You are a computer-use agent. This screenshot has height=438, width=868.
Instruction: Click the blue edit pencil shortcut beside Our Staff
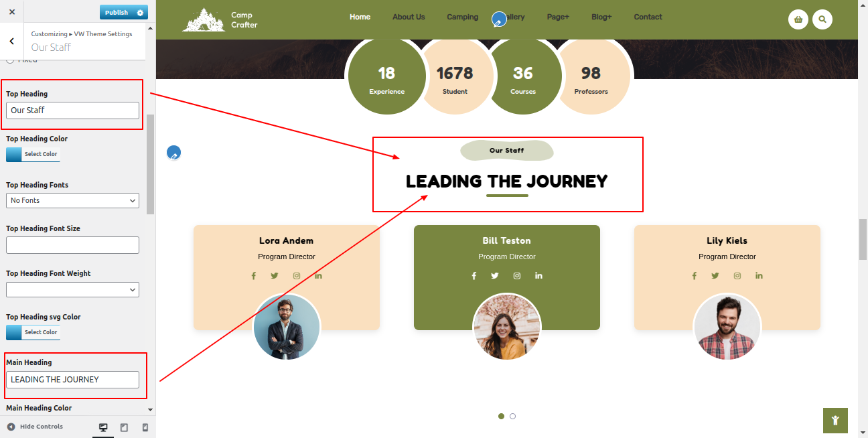173,153
